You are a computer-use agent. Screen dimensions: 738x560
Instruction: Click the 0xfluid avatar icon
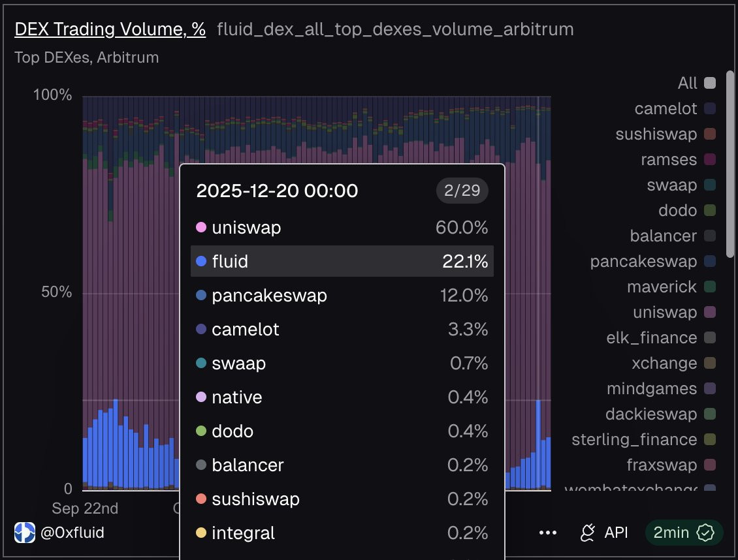click(24, 533)
